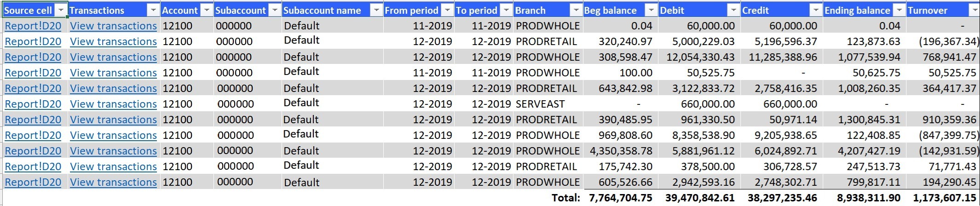The image size is (980, 206).
Task: Expand the Turnover column filter arrow
Action: [x=973, y=10]
